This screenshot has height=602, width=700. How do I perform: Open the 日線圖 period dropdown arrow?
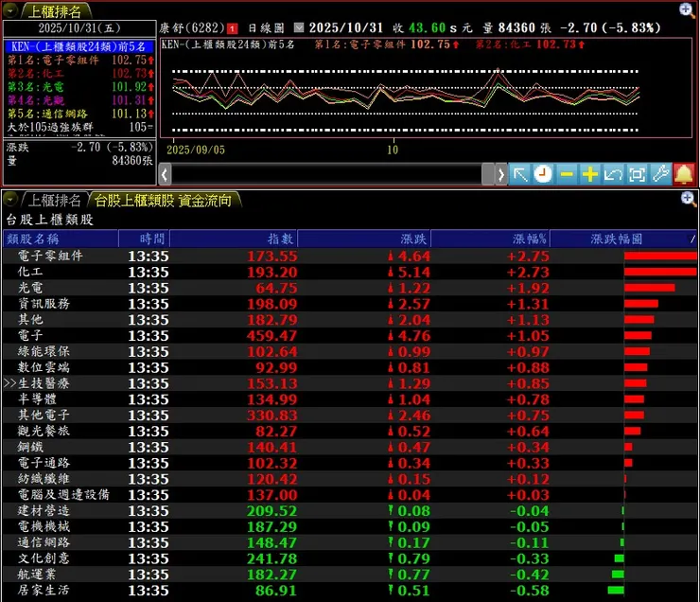point(299,27)
